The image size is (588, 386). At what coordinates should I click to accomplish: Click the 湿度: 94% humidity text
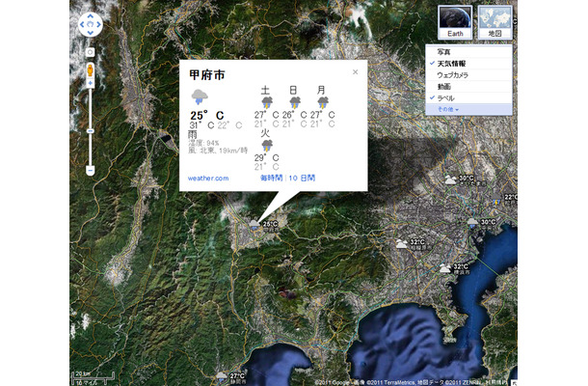(x=203, y=143)
